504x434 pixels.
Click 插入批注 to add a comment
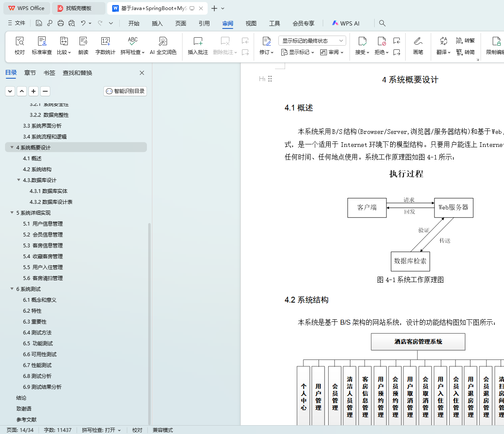pos(198,46)
